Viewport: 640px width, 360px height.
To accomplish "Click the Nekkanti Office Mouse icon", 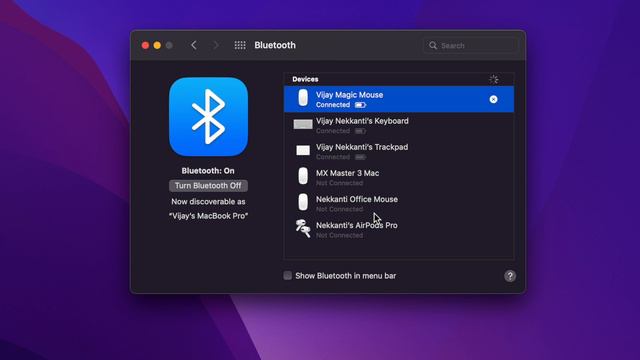I will pos(303,202).
